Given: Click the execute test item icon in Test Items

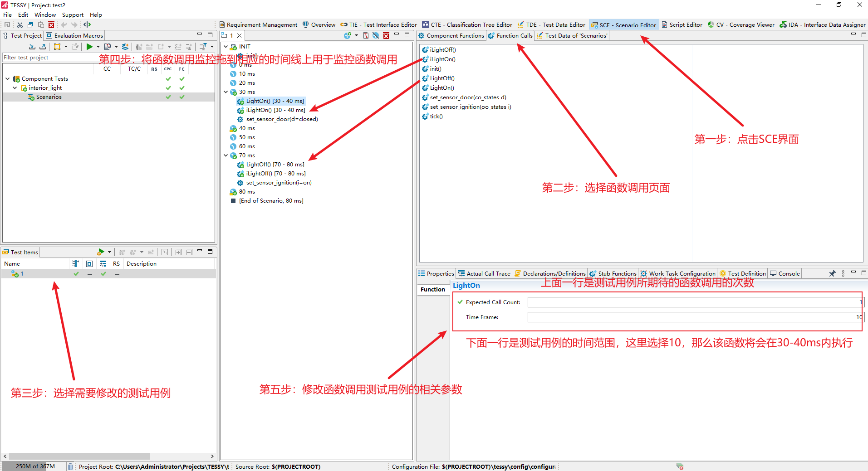Looking at the screenshot, I should [101, 252].
